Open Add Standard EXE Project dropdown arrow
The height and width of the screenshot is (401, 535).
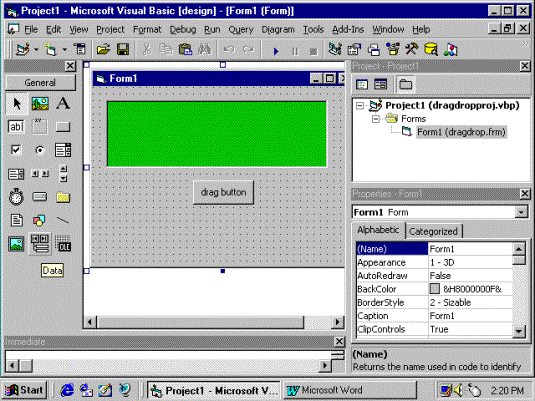(36, 50)
